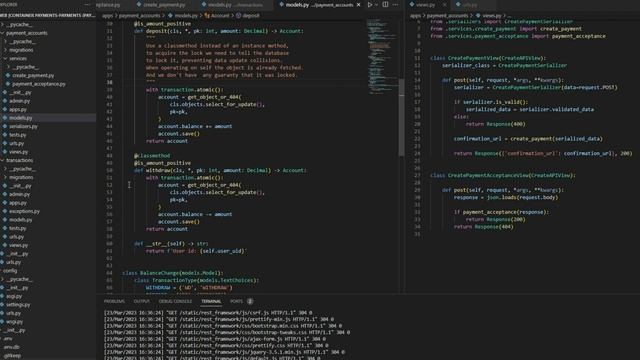Click views.py in right editor breadcrumb
Viewport: 640px width, 360px height.
tap(492, 16)
